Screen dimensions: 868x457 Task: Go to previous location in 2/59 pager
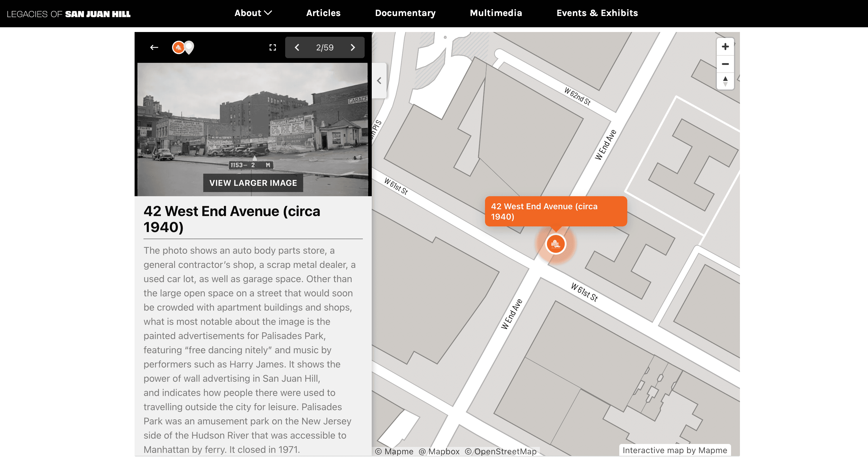[297, 47]
